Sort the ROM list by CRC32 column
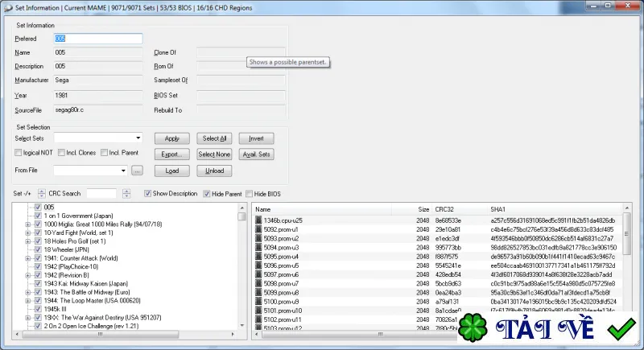Image resolution: width=644 pixels, height=350 pixels. [x=460, y=209]
